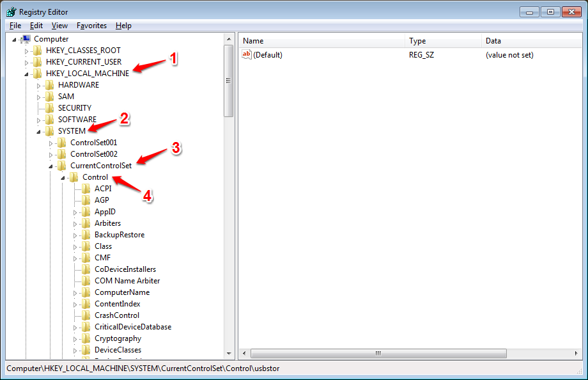Screen dimensions: 588x380
Task: Open the File menu
Action: click(x=15, y=26)
